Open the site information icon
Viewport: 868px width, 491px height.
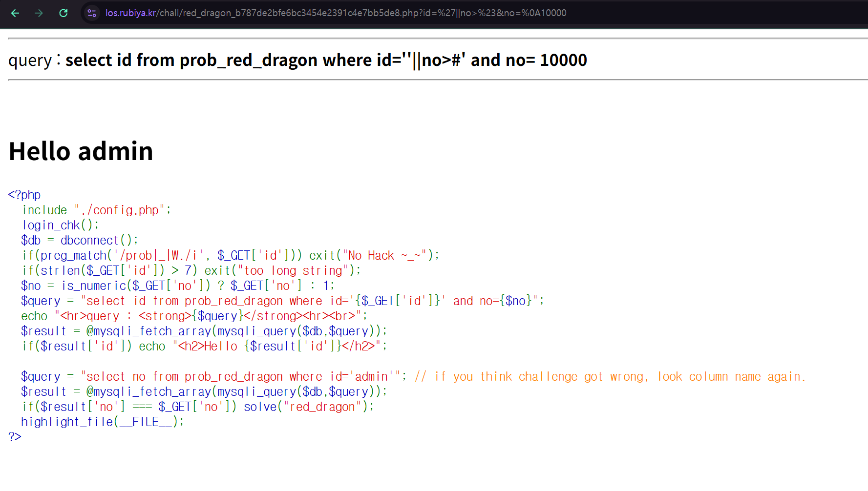[92, 13]
